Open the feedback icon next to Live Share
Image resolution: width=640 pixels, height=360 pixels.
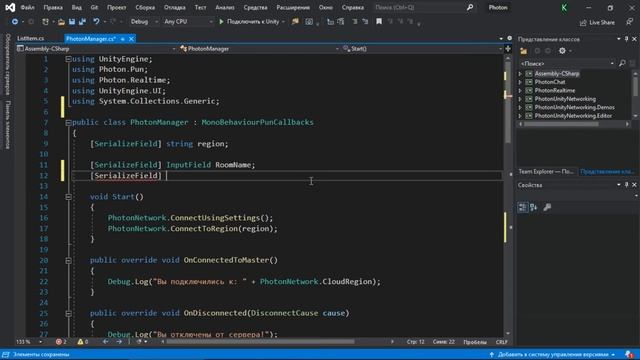(630, 22)
